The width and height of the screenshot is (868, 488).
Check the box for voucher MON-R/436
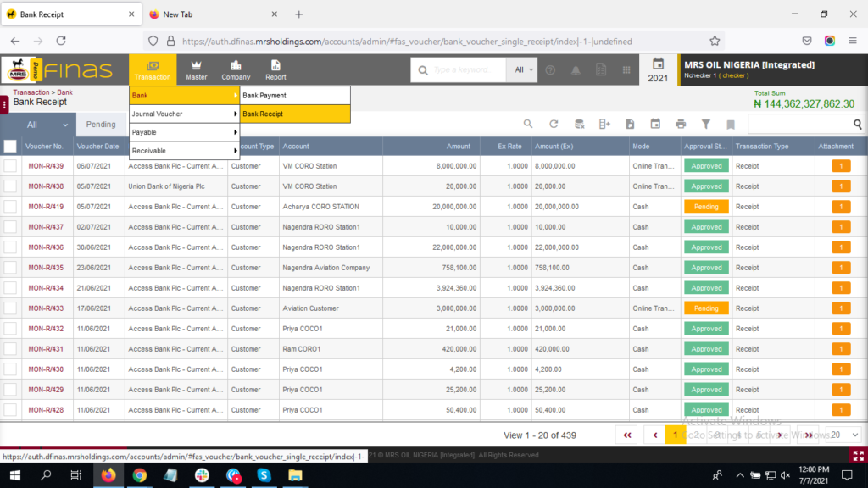[10, 247]
